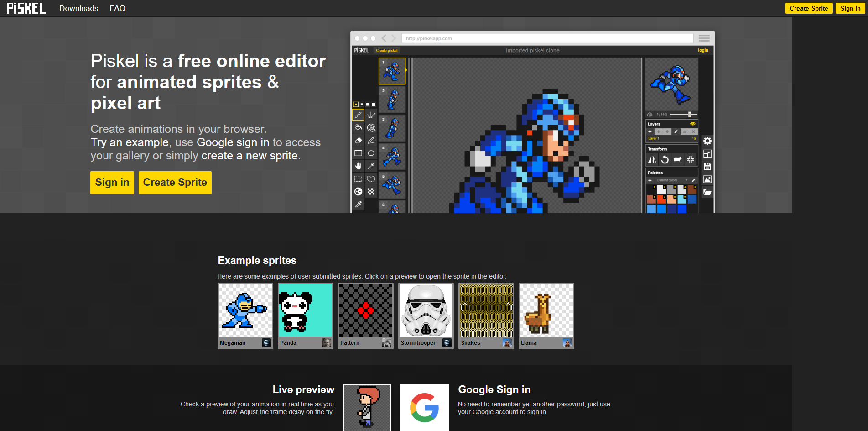
Task: Select the Eraser tool
Action: click(x=359, y=140)
